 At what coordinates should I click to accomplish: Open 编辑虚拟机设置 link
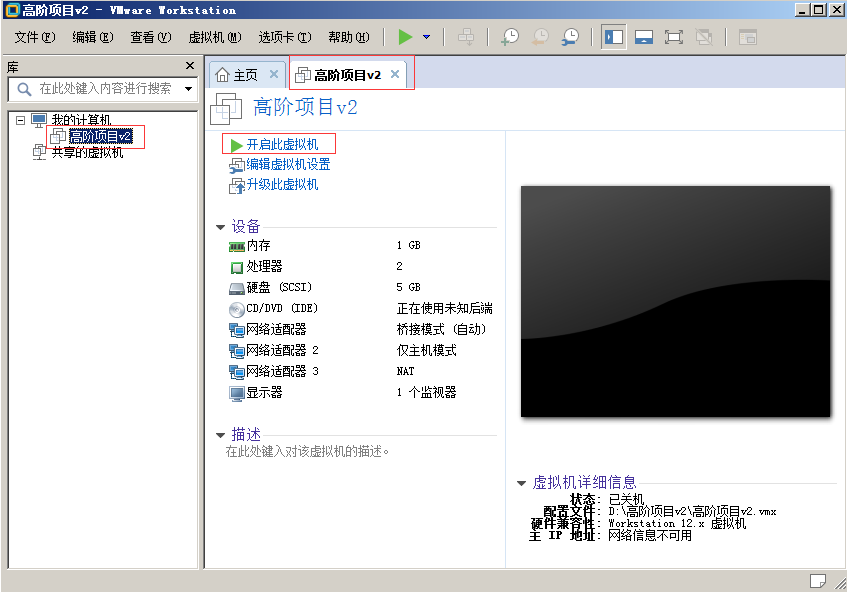[288, 165]
